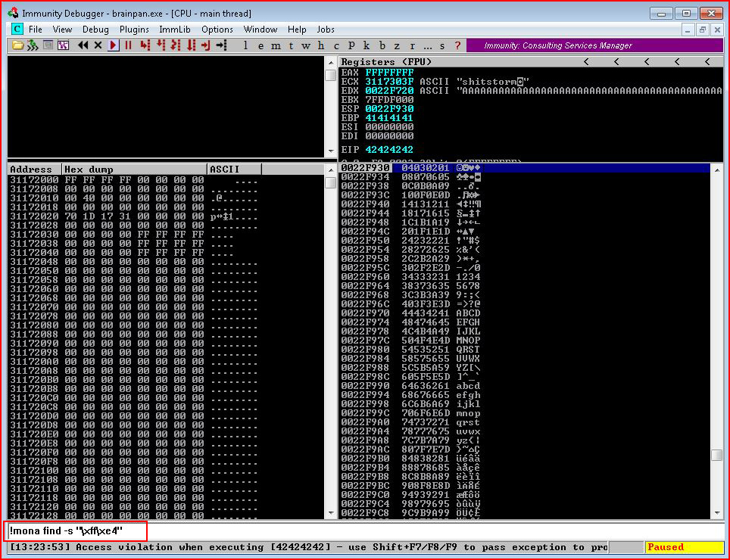
Task: Restart program with the rewind icon
Action: 83,45
